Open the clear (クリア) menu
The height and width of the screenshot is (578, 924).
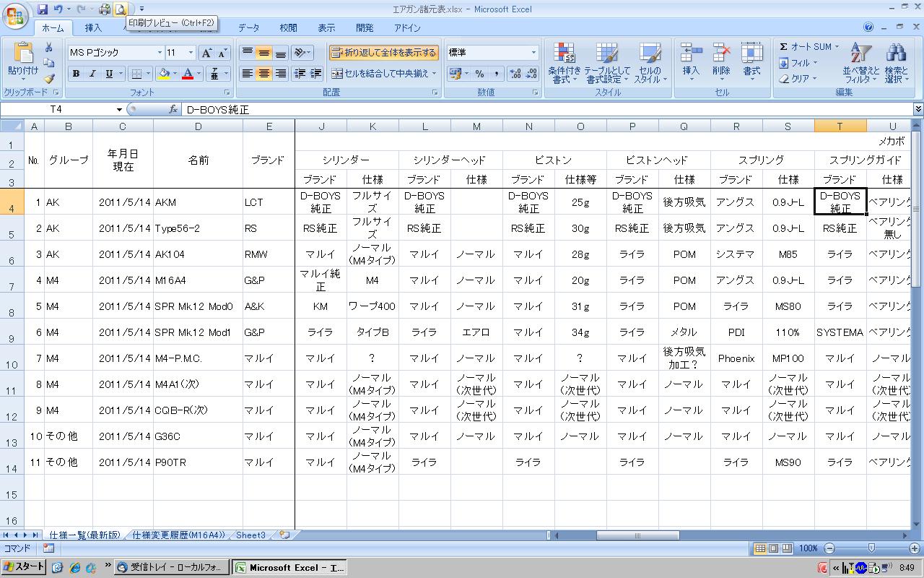(x=798, y=79)
